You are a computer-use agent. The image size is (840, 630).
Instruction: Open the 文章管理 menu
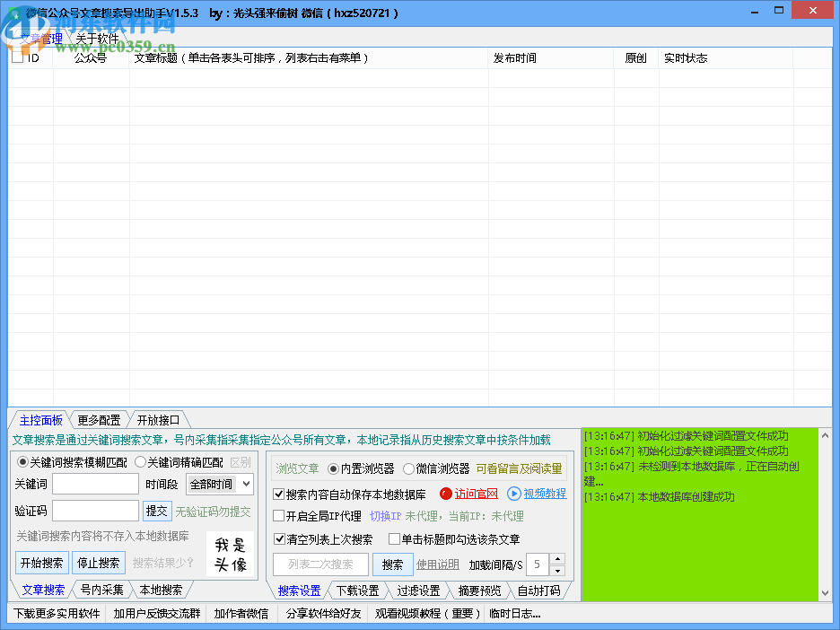click(x=40, y=38)
